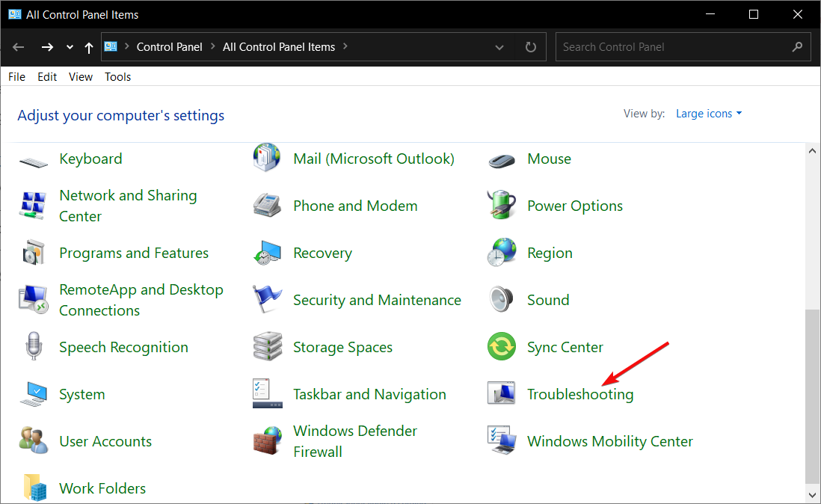Open the Power Options link
The height and width of the screenshot is (504, 821).
coord(575,206)
